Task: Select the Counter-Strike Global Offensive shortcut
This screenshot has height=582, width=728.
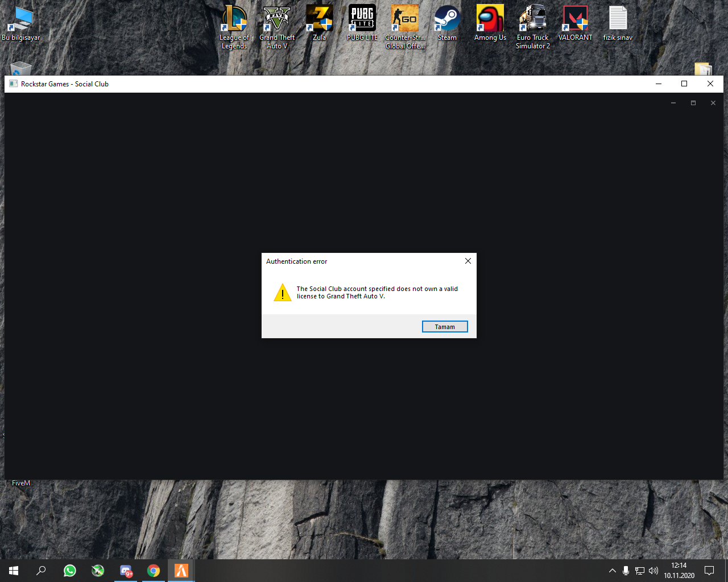Action: coord(405,27)
